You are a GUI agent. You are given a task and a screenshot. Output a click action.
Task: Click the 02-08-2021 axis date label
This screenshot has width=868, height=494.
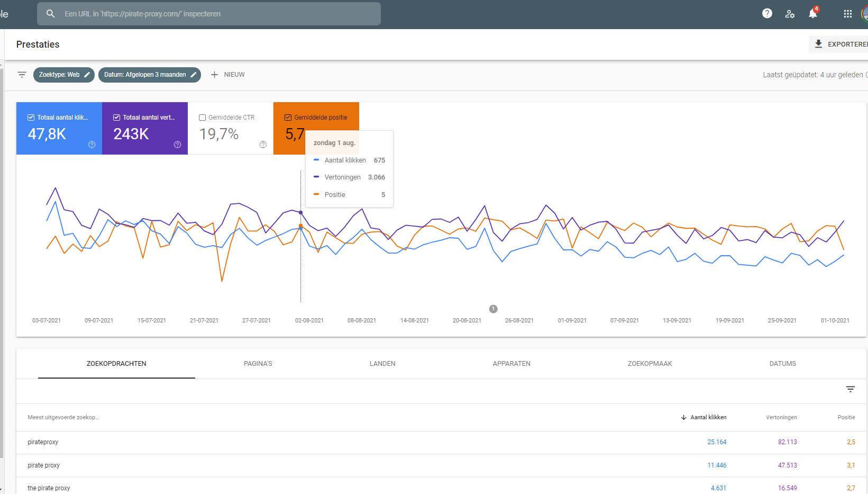pos(309,320)
